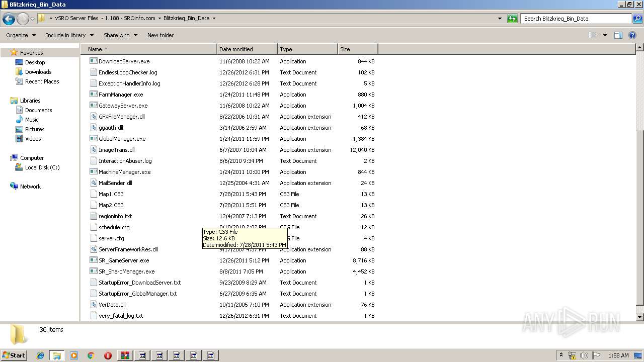Viewport: 644px width, 362px height.
Task: Sort by Date modified column
Action: tap(247, 49)
